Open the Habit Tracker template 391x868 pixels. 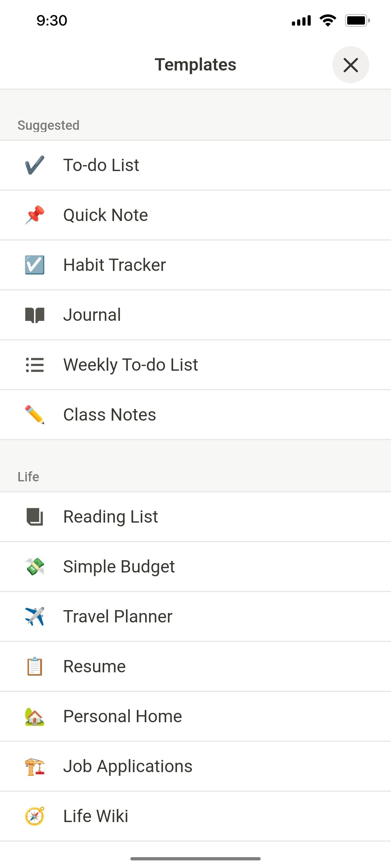[x=195, y=264]
